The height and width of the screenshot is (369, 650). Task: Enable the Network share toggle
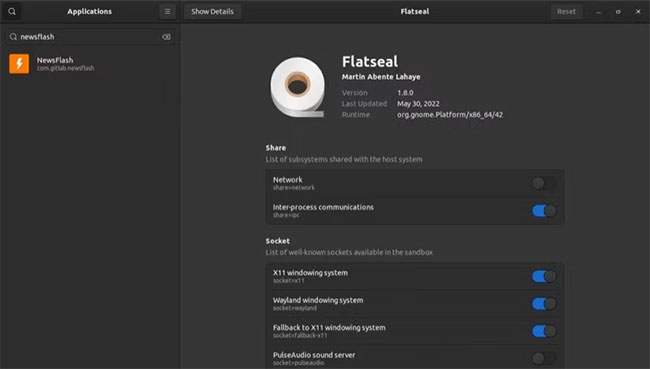[x=544, y=183]
